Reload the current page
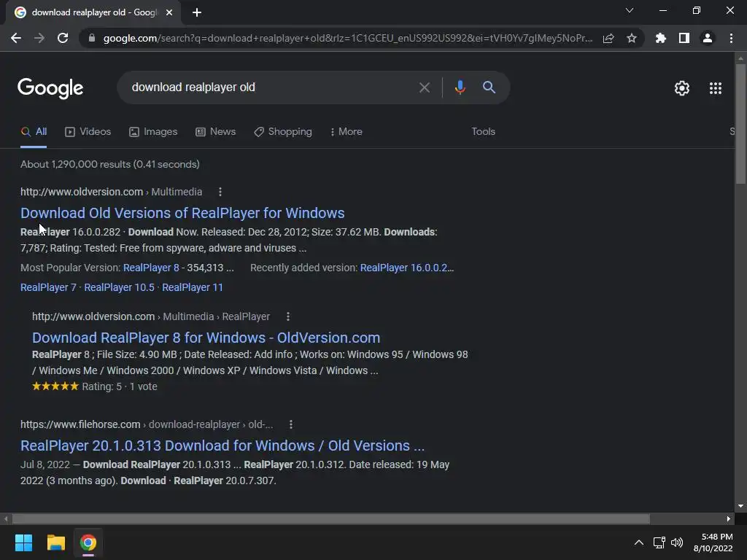 pyautogui.click(x=63, y=38)
